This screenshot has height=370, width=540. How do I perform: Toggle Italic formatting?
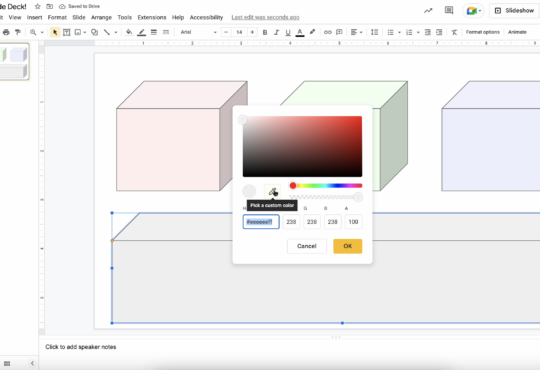pos(276,32)
